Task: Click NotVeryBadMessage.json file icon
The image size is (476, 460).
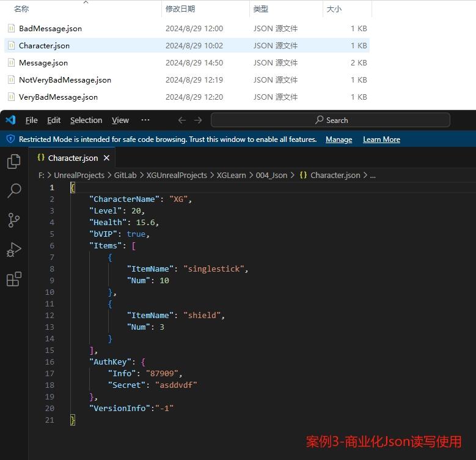Action: point(11,80)
